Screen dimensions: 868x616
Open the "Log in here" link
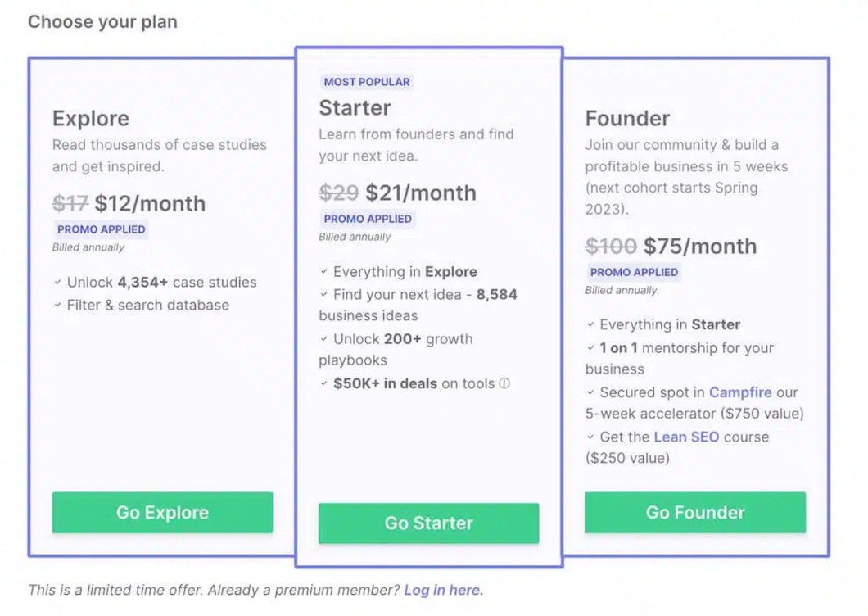click(443, 590)
